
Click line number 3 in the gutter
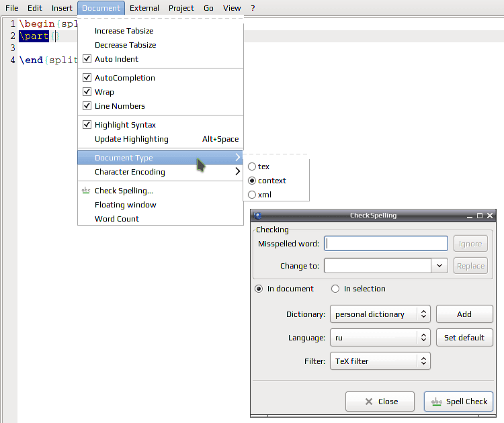click(x=13, y=48)
